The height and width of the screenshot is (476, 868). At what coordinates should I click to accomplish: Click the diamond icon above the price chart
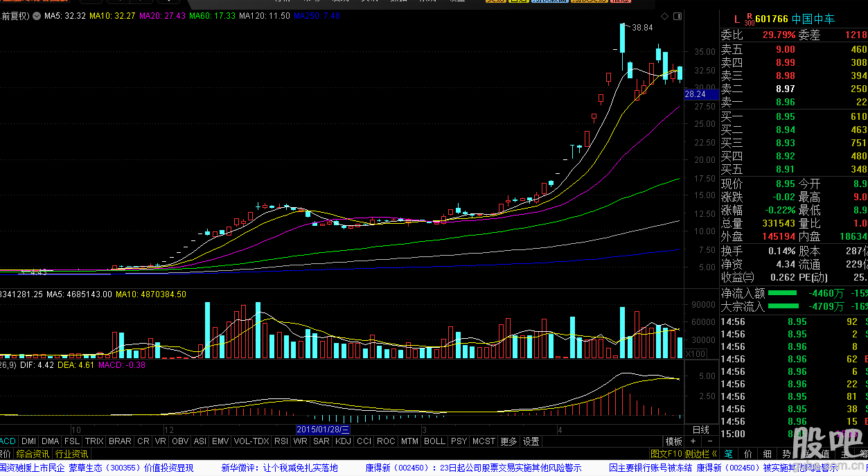(664, 16)
